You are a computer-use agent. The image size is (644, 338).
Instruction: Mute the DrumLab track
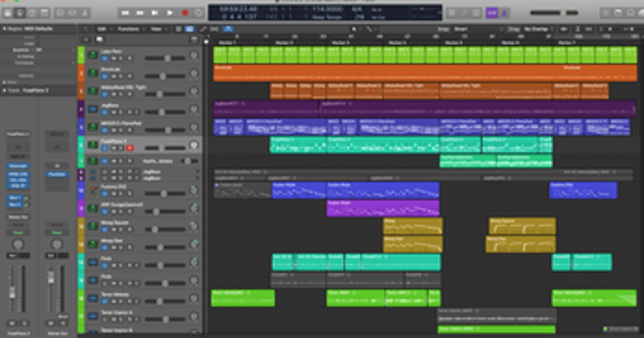(x=114, y=76)
